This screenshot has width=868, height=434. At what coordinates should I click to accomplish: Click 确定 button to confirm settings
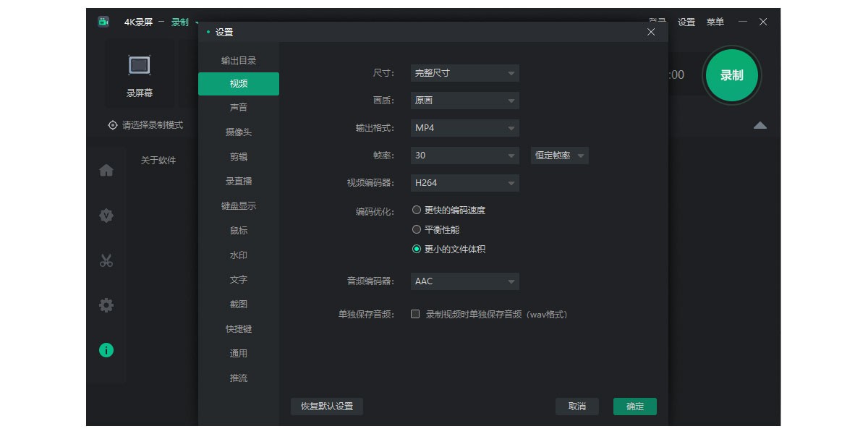[635, 407]
